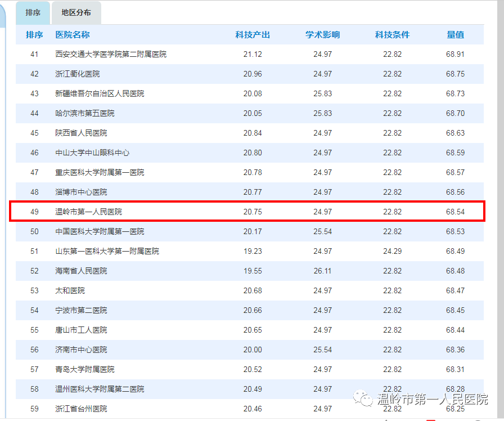Click rank number 55
Image resolution: width=504 pixels, height=421 pixels.
click(34, 330)
